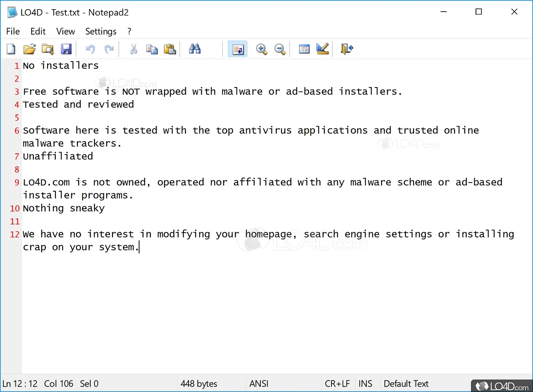Viewport: 533px width, 392px height.
Task: Undo the last edit
Action: click(x=90, y=49)
